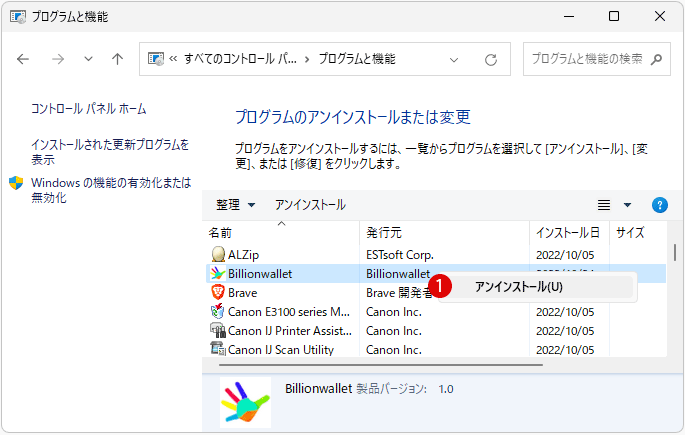The height and width of the screenshot is (435, 685).
Task: Select Canon IJ Printer Assist... entry
Action: tap(290, 331)
